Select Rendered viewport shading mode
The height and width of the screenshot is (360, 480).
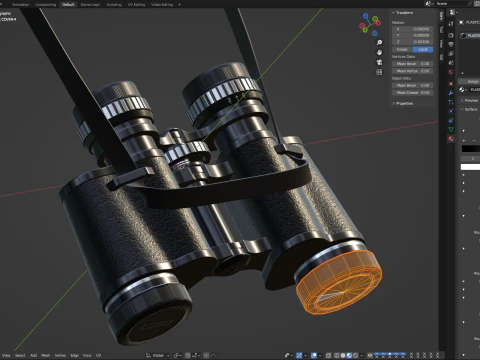click(x=355, y=355)
